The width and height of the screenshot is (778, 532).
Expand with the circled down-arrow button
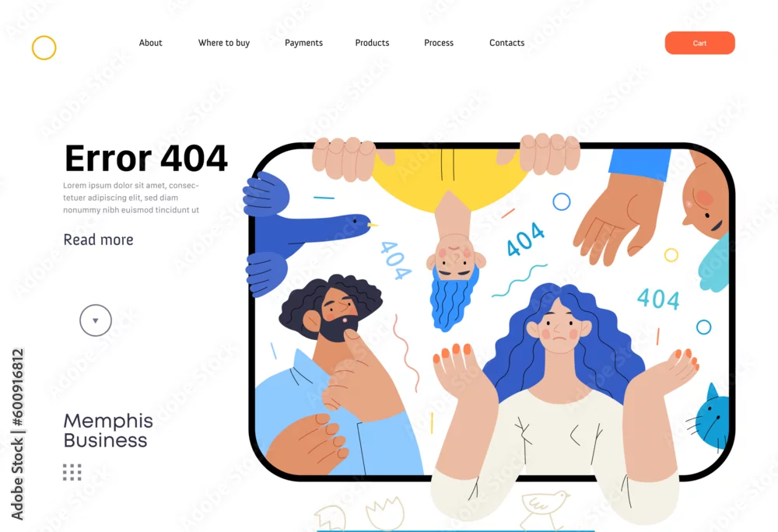point(96,320)
